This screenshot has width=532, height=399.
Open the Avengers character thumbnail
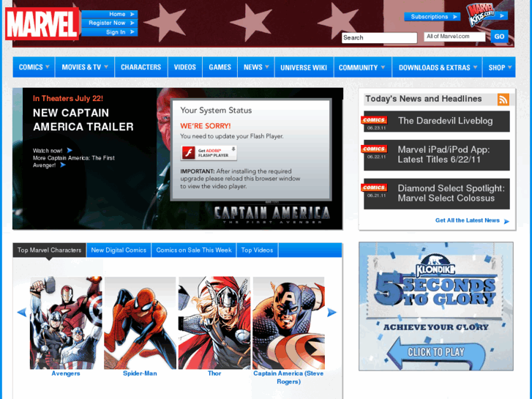tap(66, 323)
